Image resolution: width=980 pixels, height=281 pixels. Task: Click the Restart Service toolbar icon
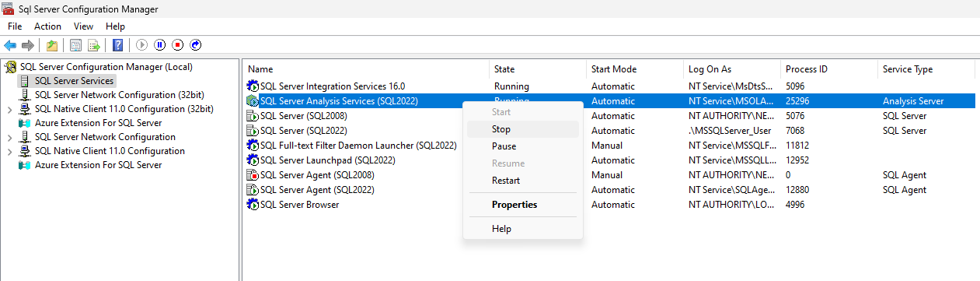coord(196,45)
